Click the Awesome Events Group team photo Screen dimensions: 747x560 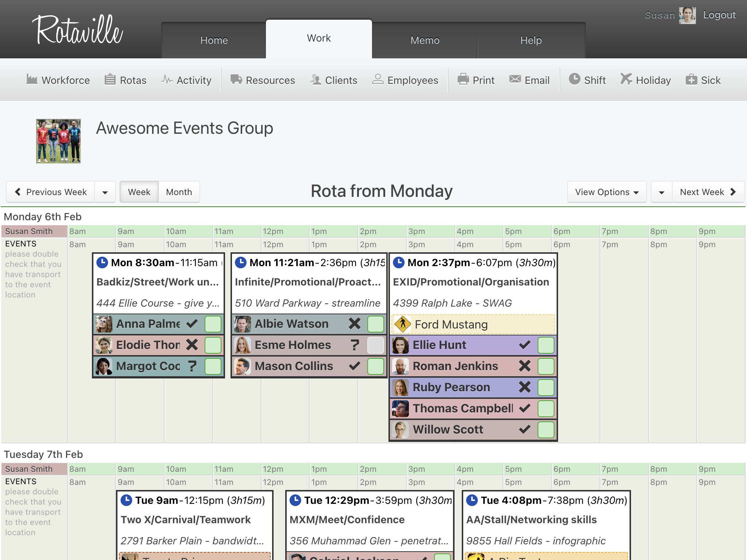coord(58,141)
